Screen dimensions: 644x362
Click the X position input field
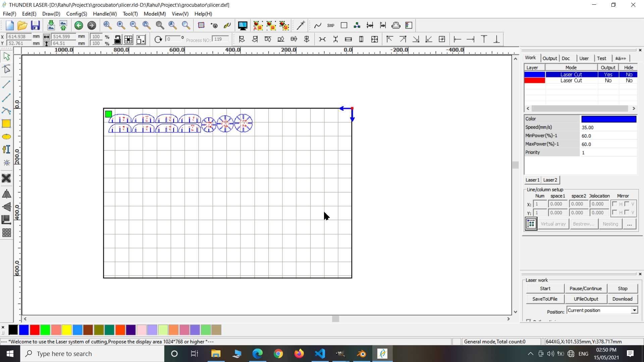[x=18, y=37]
